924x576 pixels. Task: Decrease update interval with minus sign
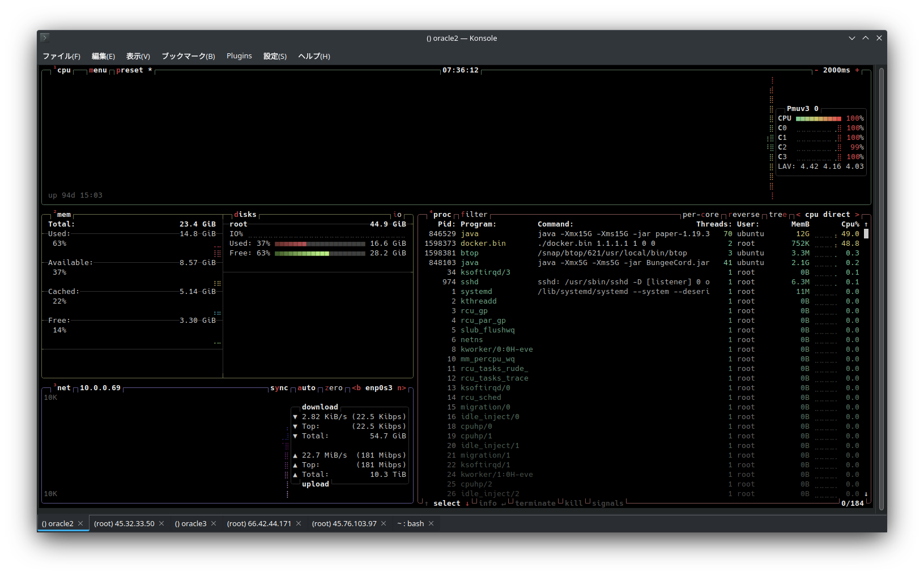816,70
